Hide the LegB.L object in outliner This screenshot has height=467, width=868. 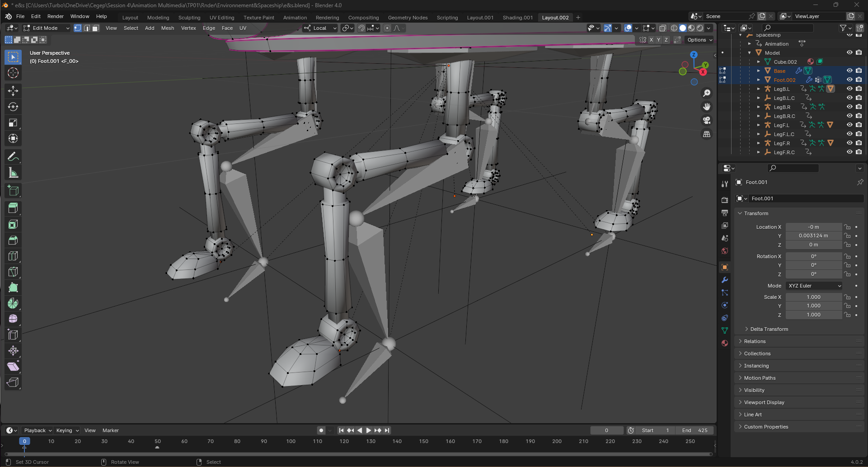[x=849, y=89]
